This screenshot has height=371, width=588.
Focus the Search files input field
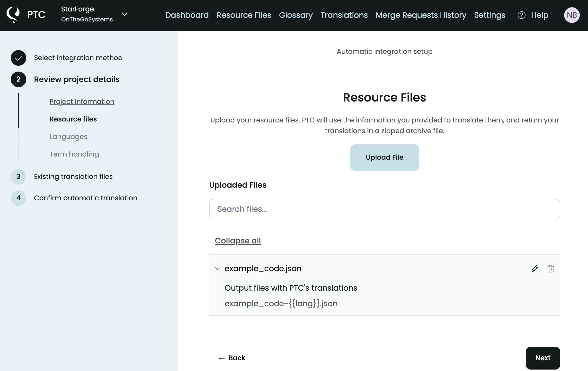[x=384, y=209]
